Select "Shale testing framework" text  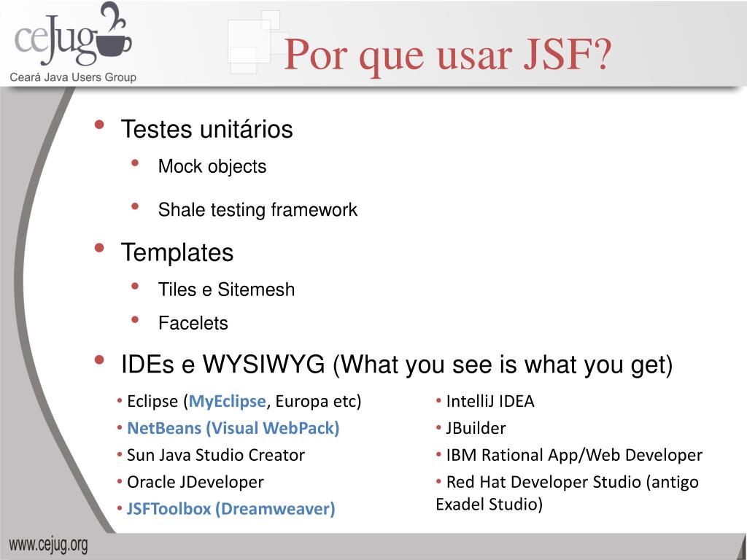coord(258,209)
